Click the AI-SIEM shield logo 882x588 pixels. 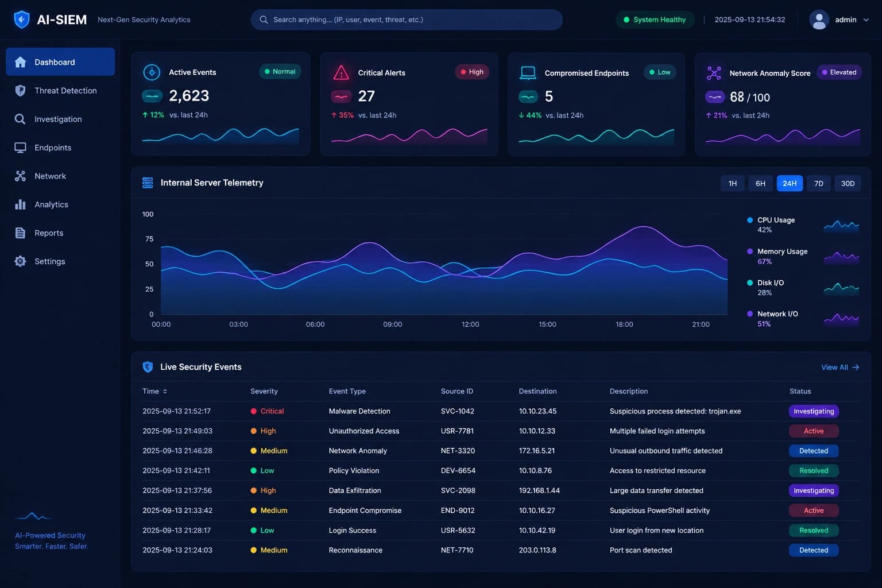click(21, 20)
